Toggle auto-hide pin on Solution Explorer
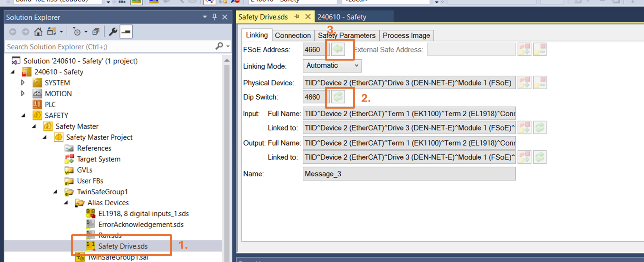The width and height of the screenshot is (644, 262). tap(214, 17)
